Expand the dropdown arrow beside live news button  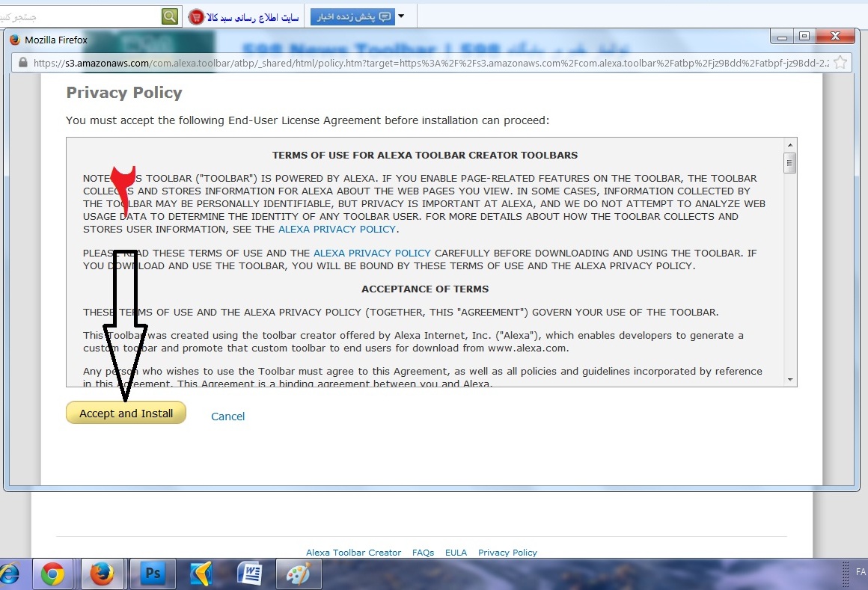(401, 16)
